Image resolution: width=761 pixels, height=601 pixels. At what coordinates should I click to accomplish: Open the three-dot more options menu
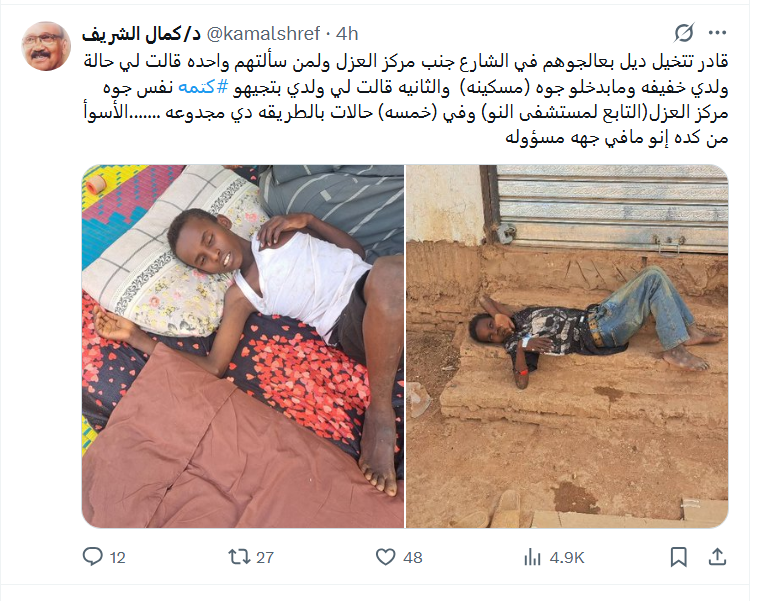(717, 33)
